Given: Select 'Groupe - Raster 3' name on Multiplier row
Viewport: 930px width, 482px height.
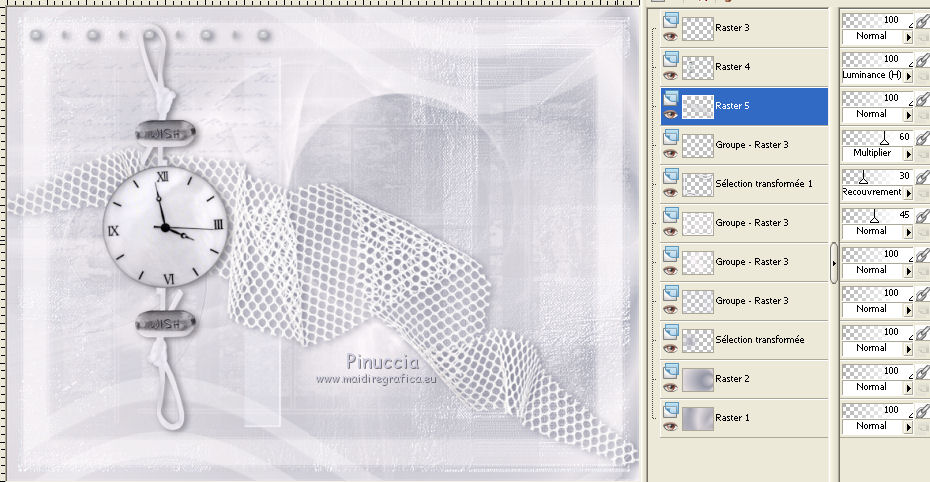Looking at the screenshot, I should 752,145.
